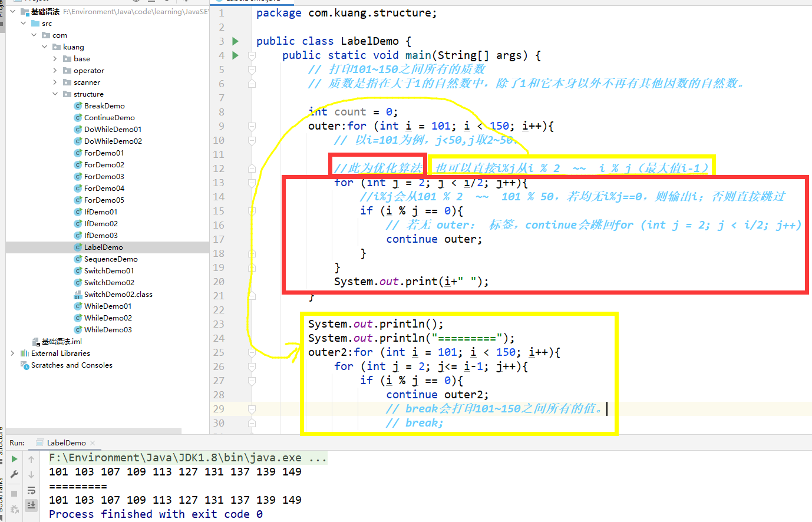This screenshot has height=522, width=812.
Task: Click the up-the-stack-trace arrow icon
Action: click(31, 459)
